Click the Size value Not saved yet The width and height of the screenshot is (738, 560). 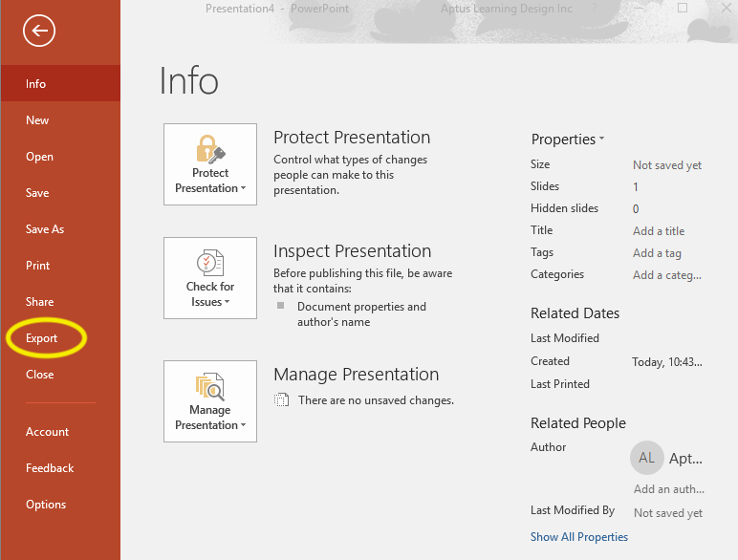[x=667, y=165]
